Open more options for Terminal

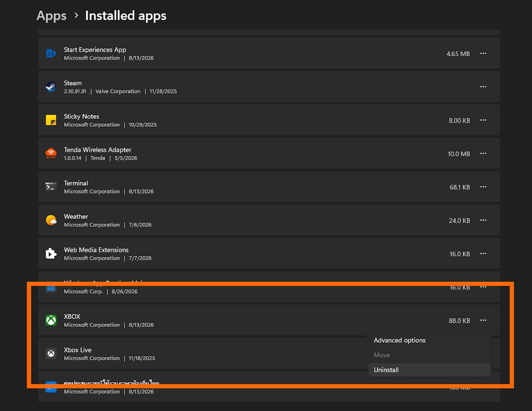pos(483,187)
